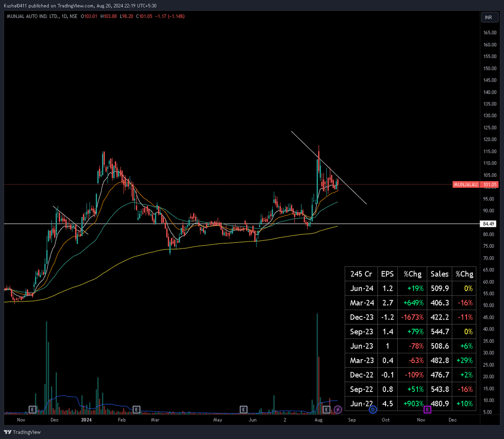The image size is (504, 439).
Task: Click the May label on time axis
Action: [218, 420]
